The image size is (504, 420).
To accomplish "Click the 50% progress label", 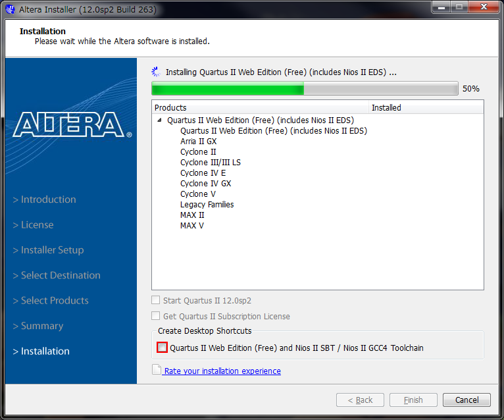I will coord(471,88).
